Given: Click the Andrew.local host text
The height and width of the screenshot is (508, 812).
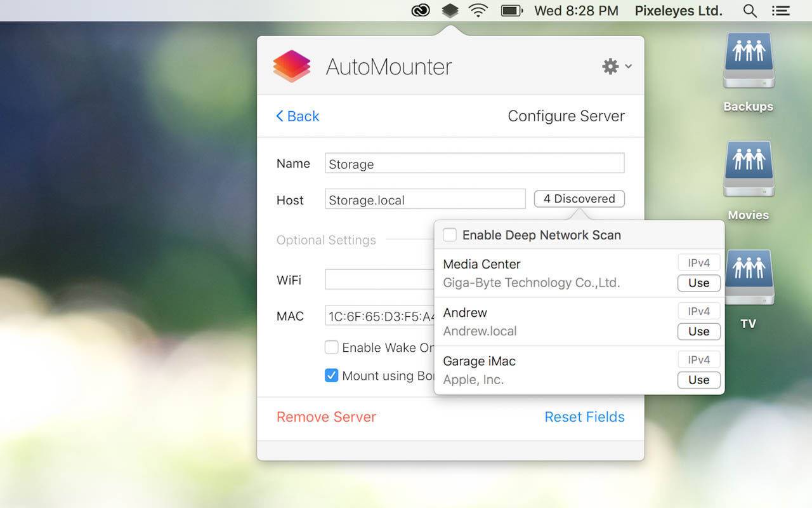Looking at the screenshot, I should coord(480,331).
